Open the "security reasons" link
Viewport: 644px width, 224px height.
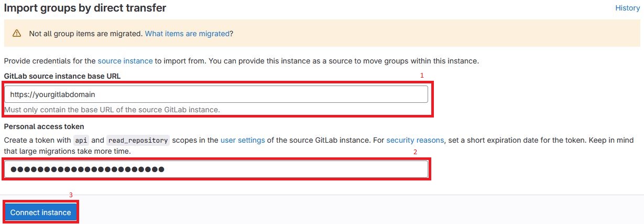pos(415,140)
